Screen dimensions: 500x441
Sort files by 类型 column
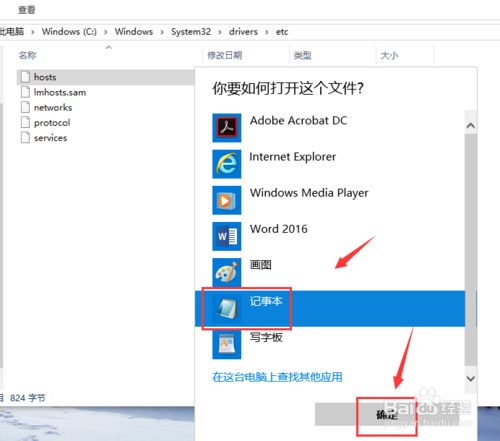[302, 55]
